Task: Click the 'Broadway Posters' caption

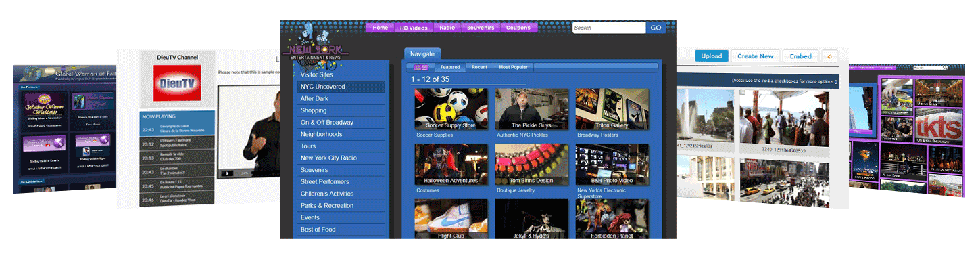Action: click(x=598, y=135)
